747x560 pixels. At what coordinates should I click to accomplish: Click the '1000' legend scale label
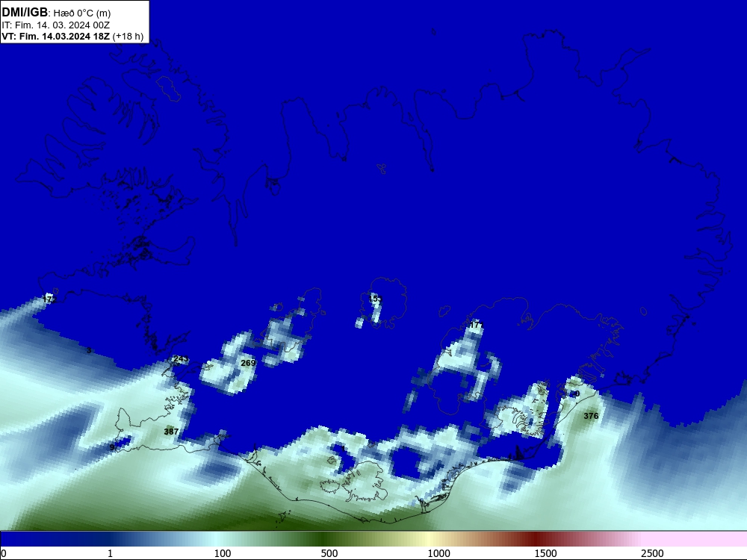[438, 553]
